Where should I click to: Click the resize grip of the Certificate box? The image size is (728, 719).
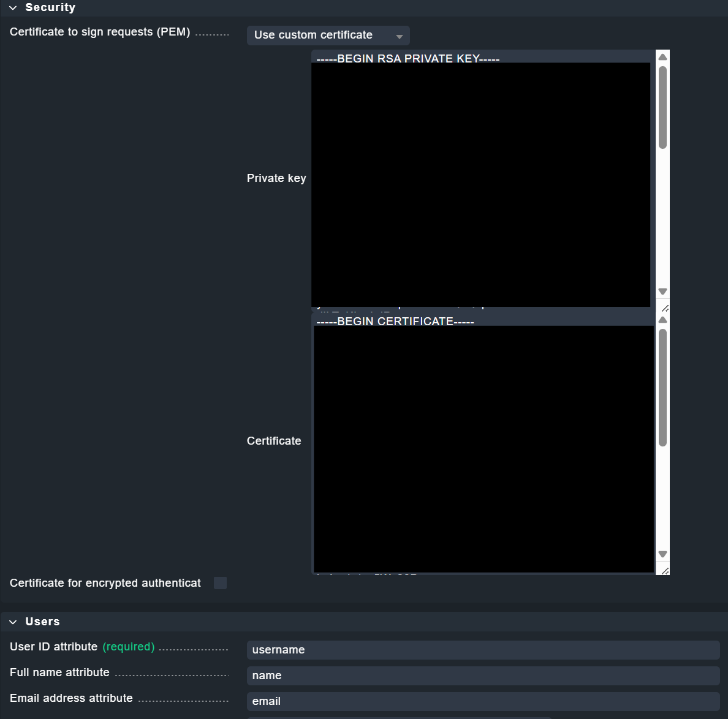click(x=665, y=570)
